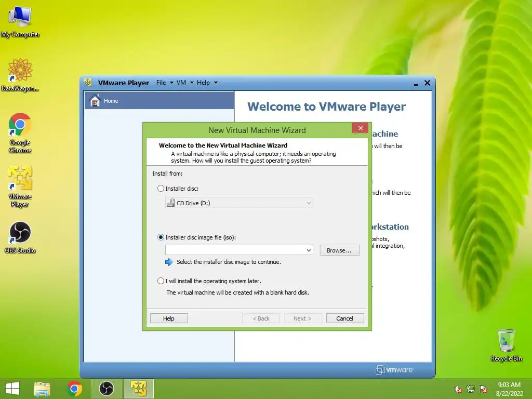Select Installer disc image file (iso) option
Viewport: 532px width, 399px height.
[x=161, y=237]
